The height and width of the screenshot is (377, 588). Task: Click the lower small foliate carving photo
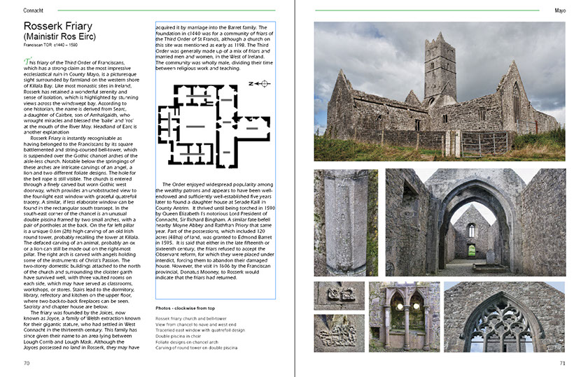339,334
